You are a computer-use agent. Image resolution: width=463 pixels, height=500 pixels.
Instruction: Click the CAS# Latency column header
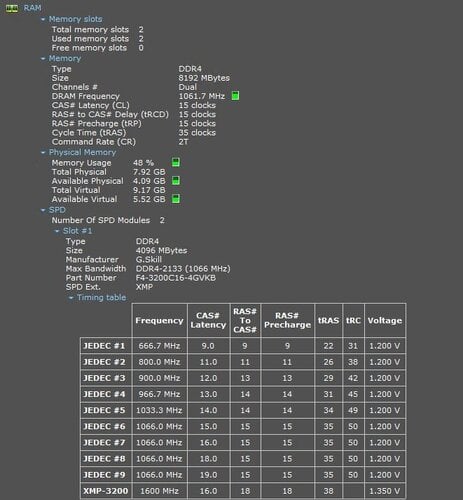208,321
